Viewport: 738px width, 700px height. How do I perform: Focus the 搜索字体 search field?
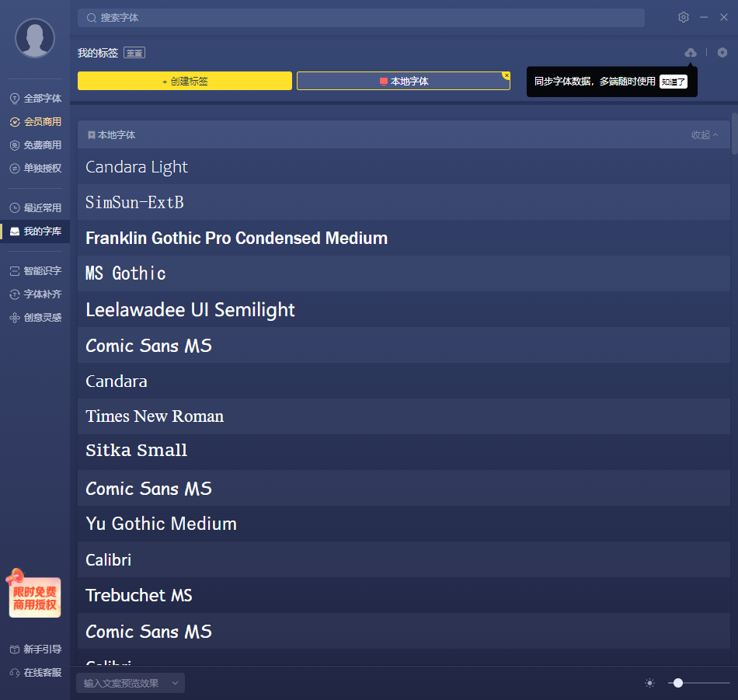click(361, 18)
